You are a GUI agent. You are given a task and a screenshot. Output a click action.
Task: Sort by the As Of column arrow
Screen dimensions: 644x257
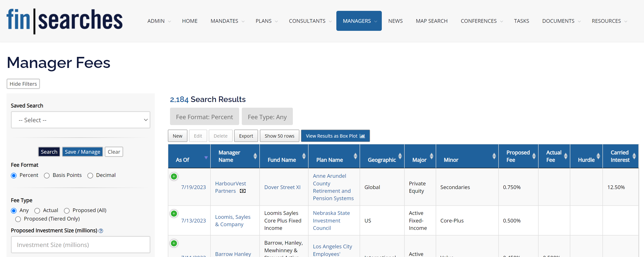[206, 157]
